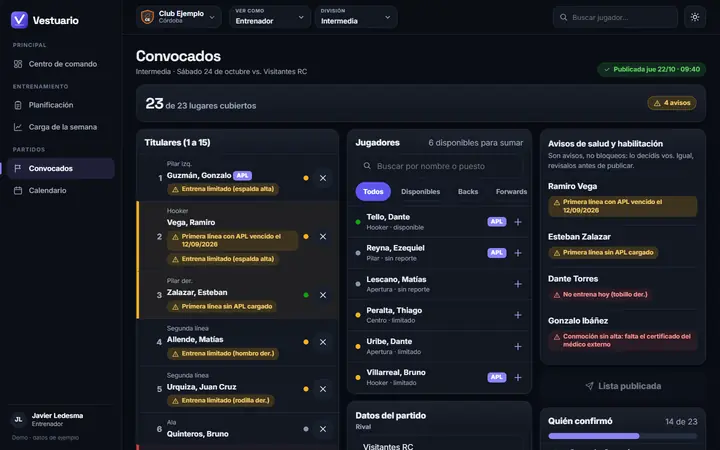720x450 pixels.
Task: Remove Allende, Matías from titulares
Action: [x=323, y=342]
